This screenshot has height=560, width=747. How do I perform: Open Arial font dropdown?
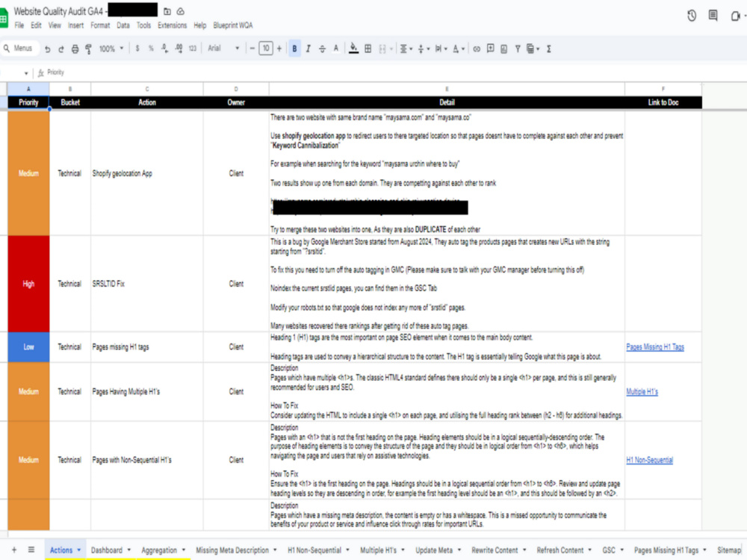[x=223, y=49]
